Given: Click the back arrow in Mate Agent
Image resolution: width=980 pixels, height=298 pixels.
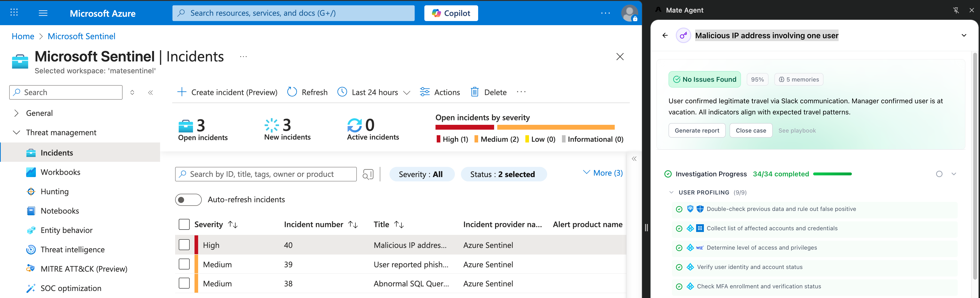Looking at the screenshot, I should (x=665, y=35).
